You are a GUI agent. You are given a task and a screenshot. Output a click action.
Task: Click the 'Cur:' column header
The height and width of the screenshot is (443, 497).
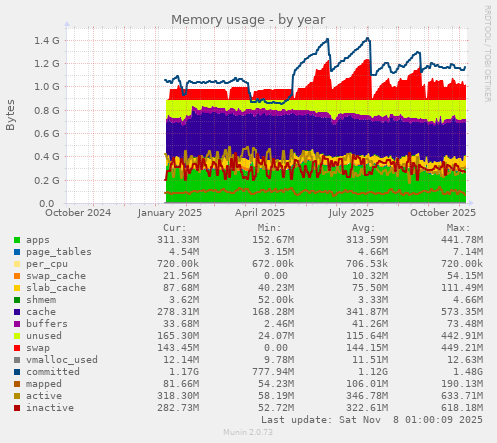[175, 228]
